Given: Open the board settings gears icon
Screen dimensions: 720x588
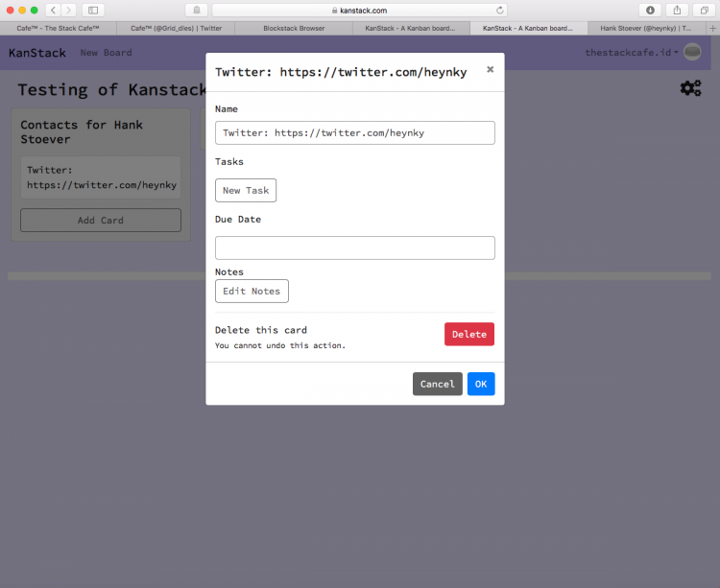Looking at the screenshot, I should tap(690, 87).
